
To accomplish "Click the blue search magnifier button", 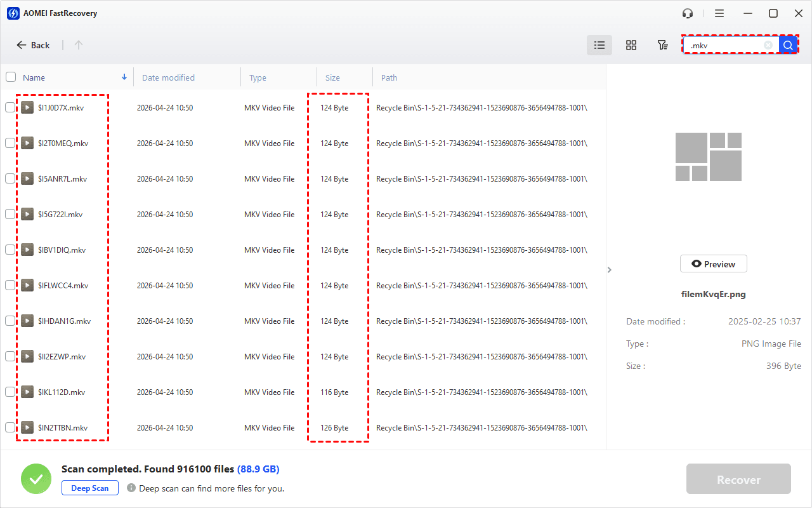I will pyautogui.click(x=788, y=45).
